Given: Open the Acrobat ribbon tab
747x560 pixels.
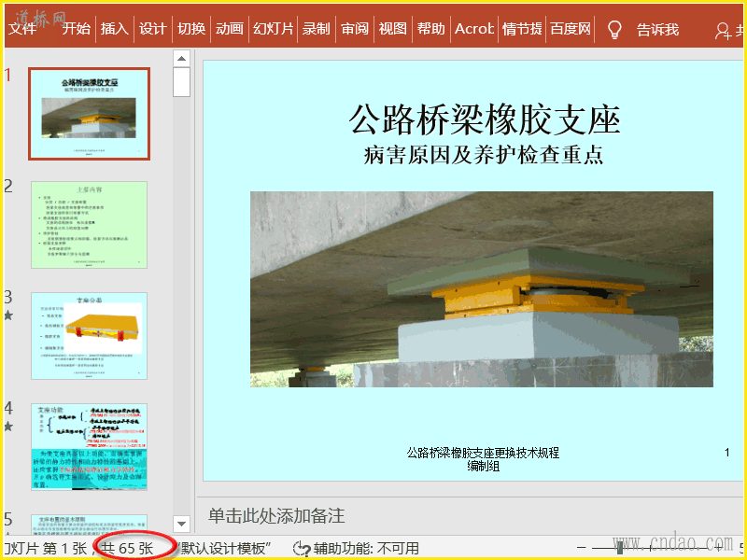Looking at the screenshot, I should point(474,29).
